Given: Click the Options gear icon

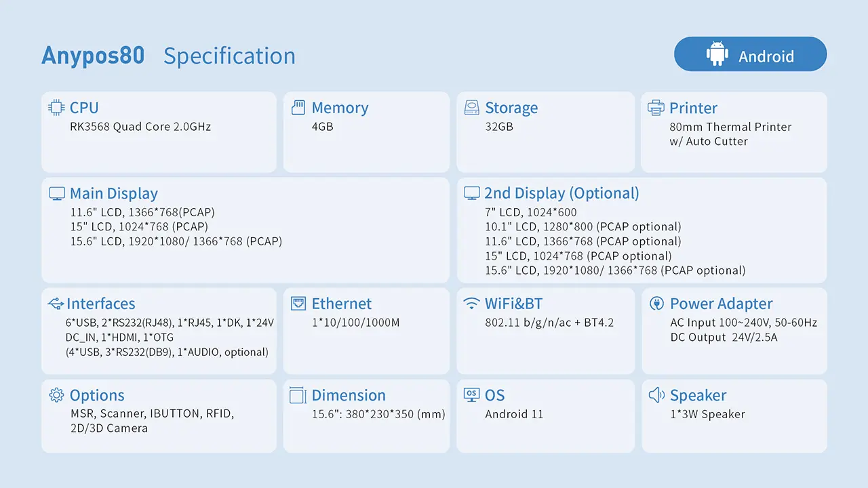Looking at the screenshot, I should 56,394.
